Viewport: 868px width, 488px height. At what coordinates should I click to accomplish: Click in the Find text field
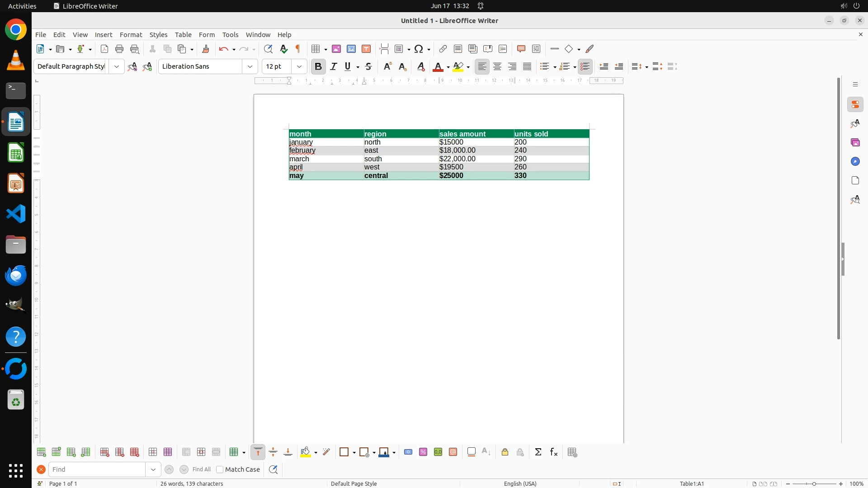coord(97,469)
